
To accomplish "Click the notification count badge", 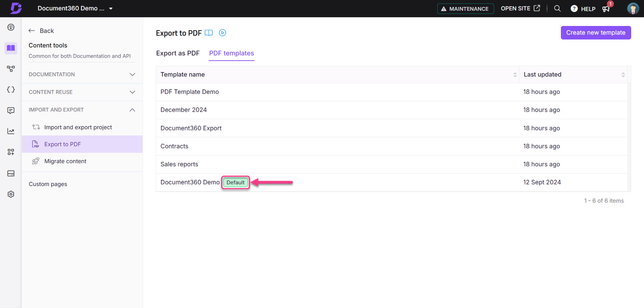I will (610, 4).
